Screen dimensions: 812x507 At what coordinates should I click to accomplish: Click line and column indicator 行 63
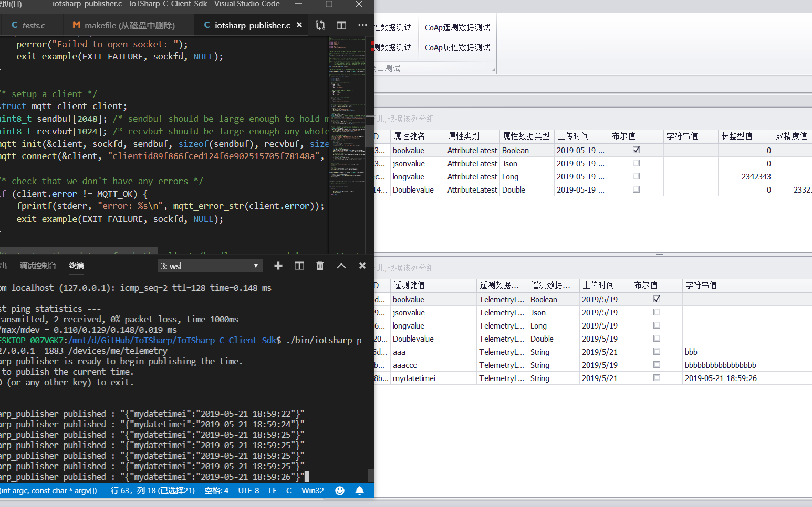coord(152,491)
